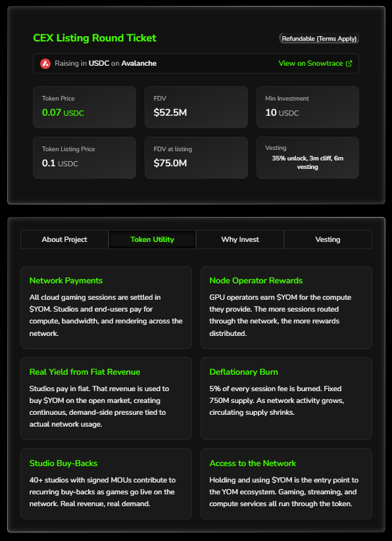
Task: Open View on Snowtrace link
Action: [315, 64]
